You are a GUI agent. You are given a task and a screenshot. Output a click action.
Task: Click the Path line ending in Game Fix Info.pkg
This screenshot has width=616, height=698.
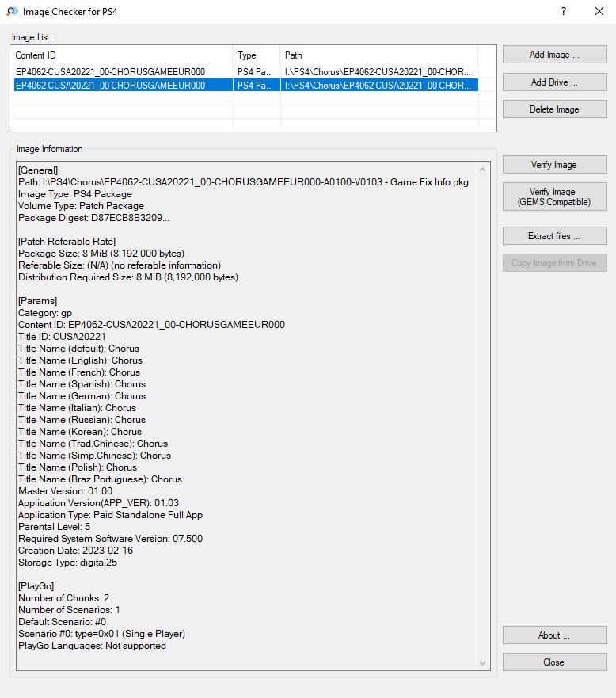[243, 182]
